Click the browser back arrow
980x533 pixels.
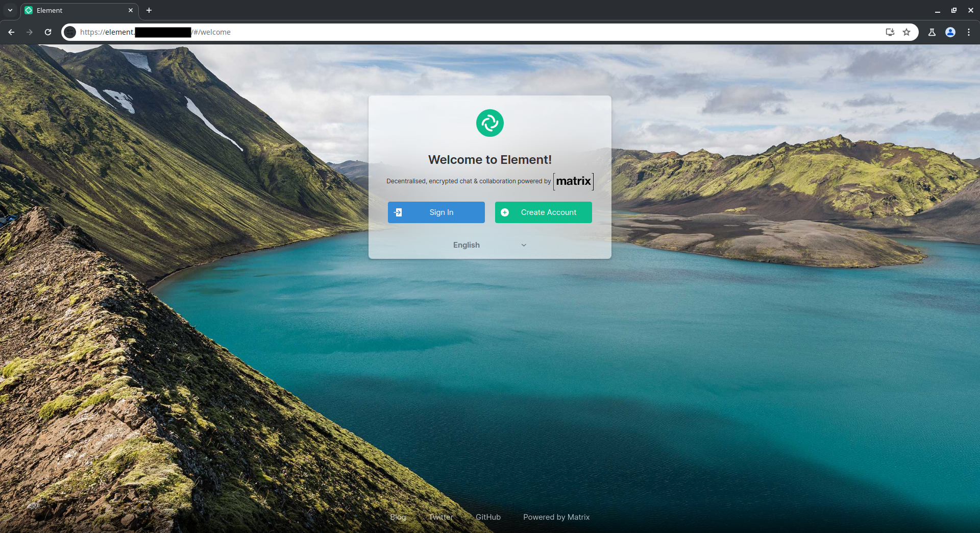pos(11,32)
